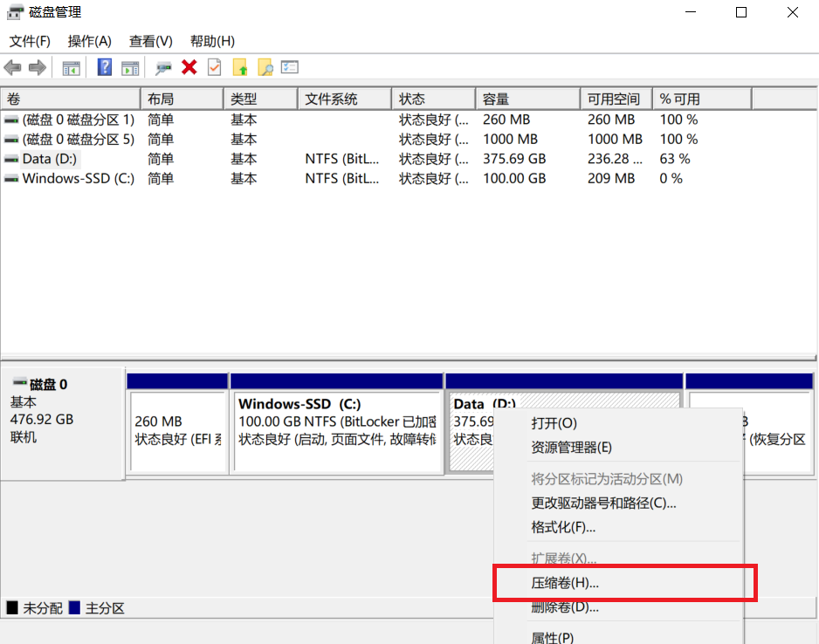Click the red X delete icon

(189, 67)
